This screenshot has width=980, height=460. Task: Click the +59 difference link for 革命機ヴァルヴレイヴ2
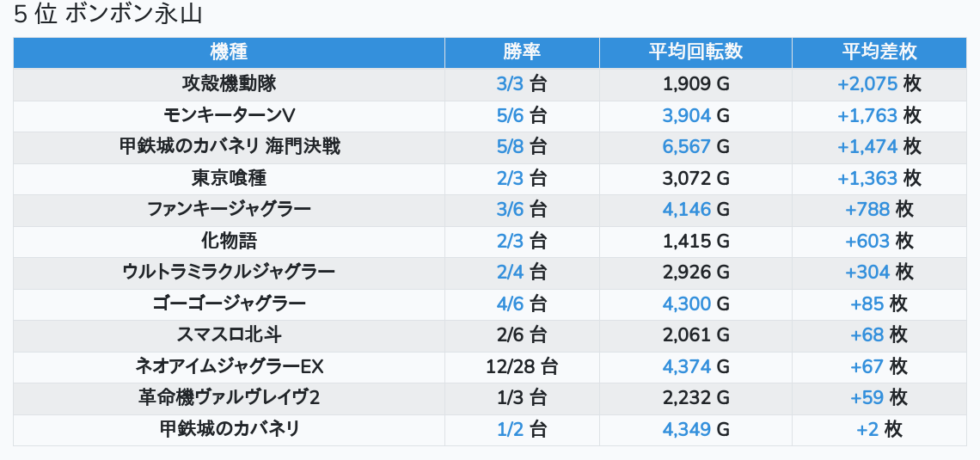(x=867, y=397)
